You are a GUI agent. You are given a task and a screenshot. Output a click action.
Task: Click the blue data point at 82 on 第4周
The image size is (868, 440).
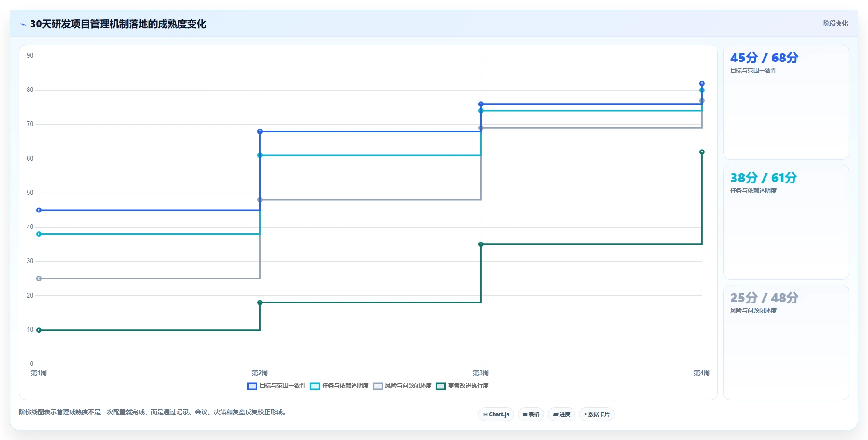tap(702, 84)
